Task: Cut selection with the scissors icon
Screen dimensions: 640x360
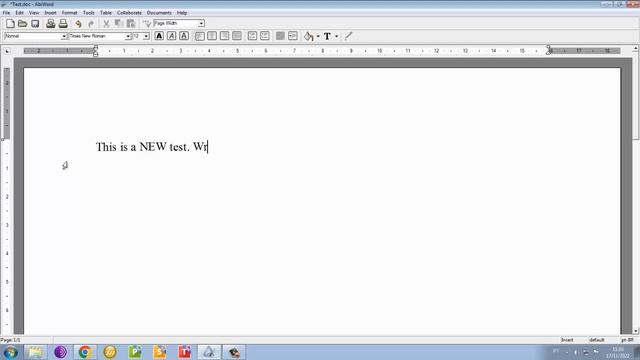Action: (x=106, y=24)
